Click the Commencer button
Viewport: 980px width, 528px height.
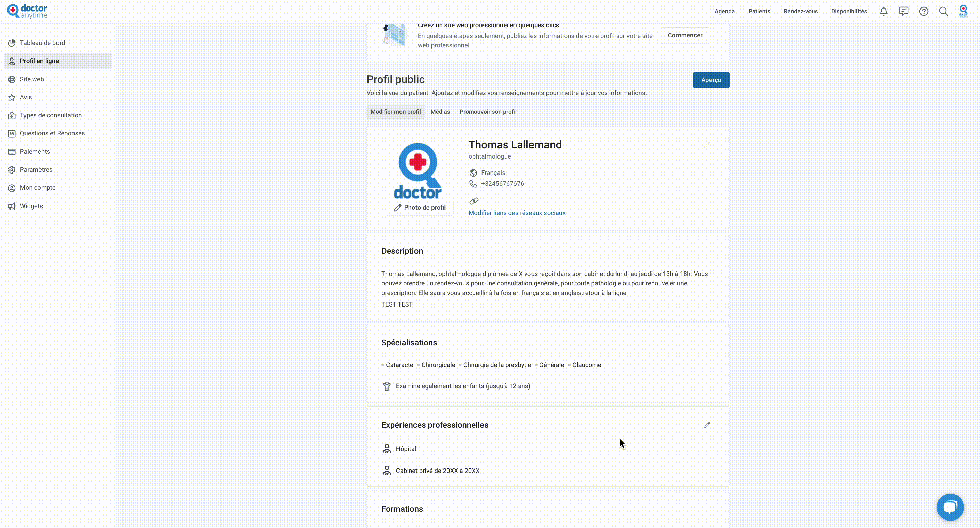685,35
